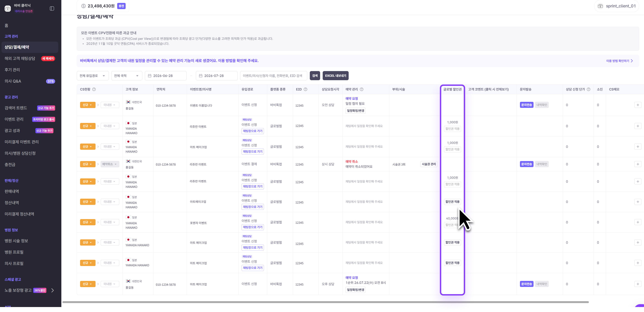Click the chevron next to 이용 방법 확인하기
The image size is (644, 312).
pos(632,61)
